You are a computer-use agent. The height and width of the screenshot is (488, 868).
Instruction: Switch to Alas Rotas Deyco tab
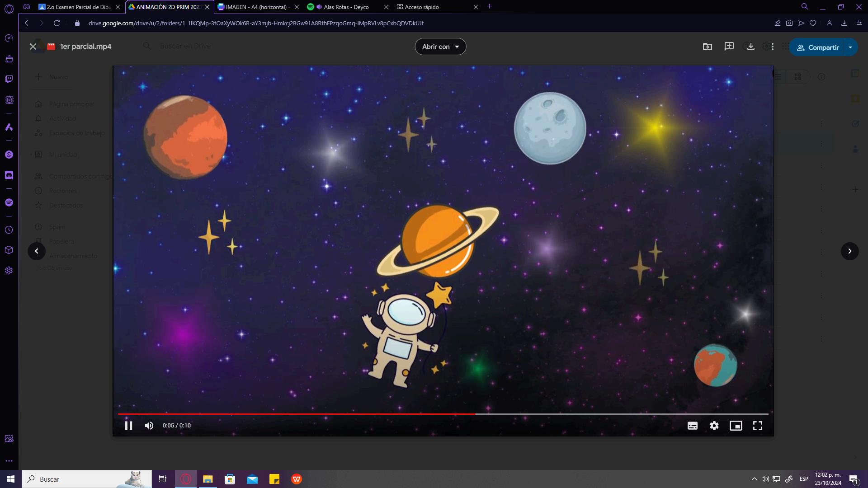(346, 7)
